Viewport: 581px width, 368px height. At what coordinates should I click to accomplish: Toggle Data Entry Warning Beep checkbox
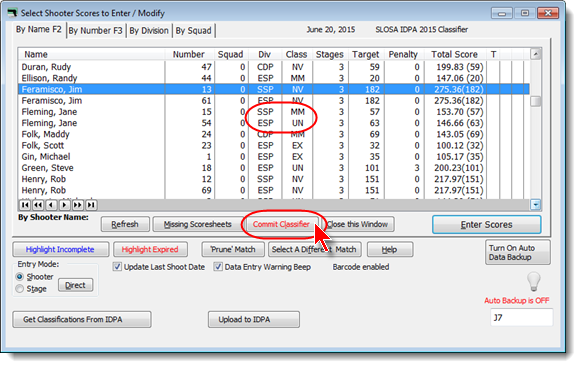coord(218,267)
